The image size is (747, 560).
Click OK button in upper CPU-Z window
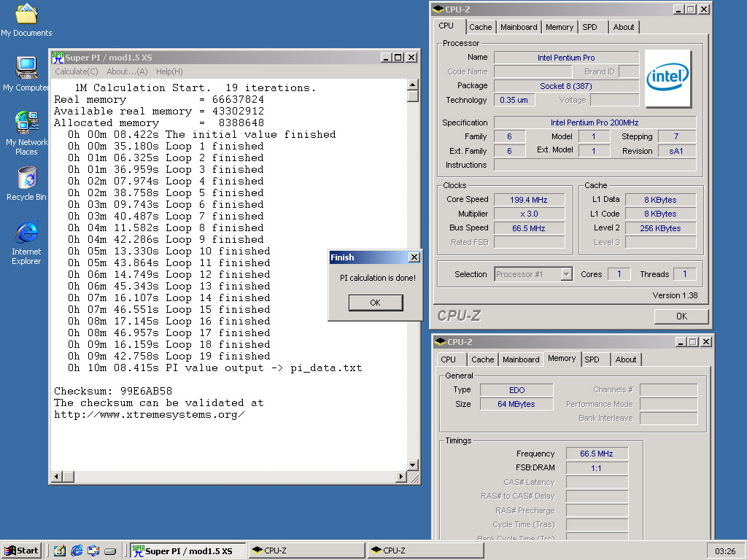click(x=681, y=316)
